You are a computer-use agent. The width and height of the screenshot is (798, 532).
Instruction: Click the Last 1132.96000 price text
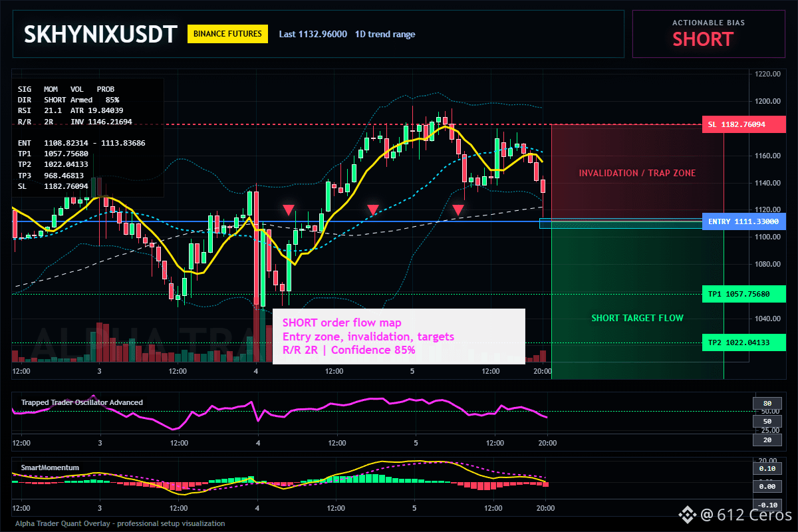point(313,34)
